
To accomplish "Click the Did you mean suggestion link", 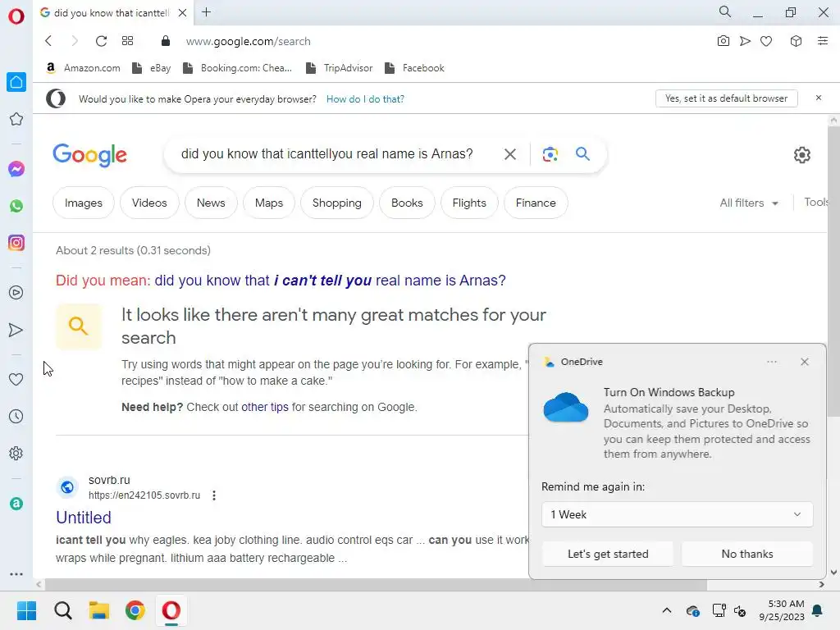I will click(x=330, y=281).
